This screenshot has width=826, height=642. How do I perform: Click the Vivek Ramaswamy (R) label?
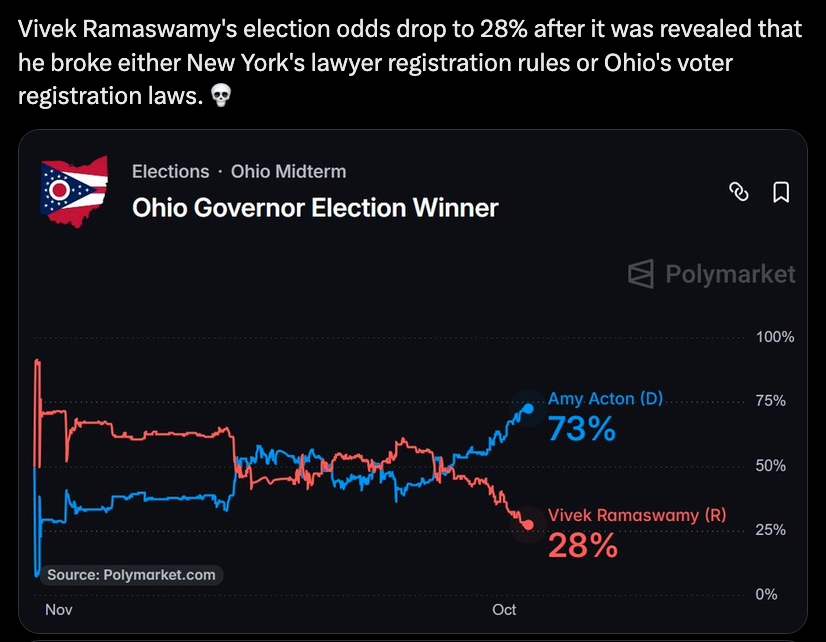[x=637, y=515]
